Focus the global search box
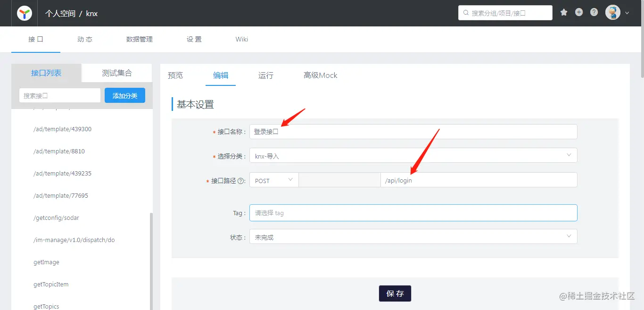The width and height of the screenshot is (644, 310). point(505,13)
